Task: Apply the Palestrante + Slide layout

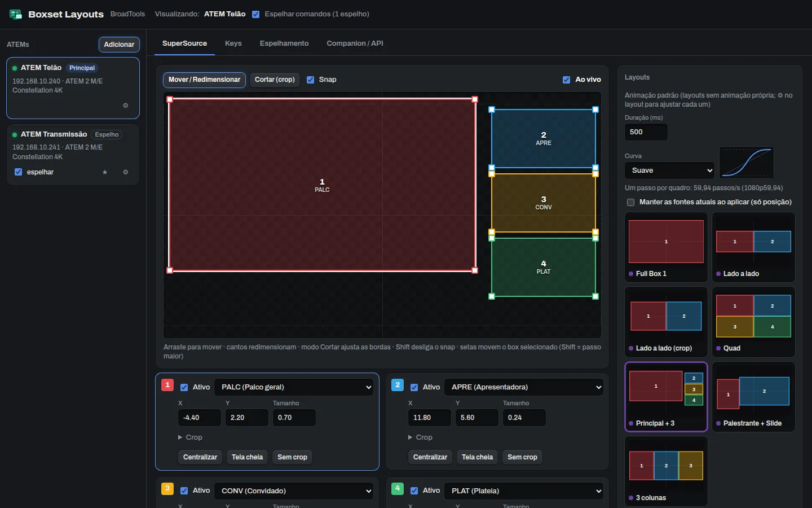Action: [x=753, y=397]
